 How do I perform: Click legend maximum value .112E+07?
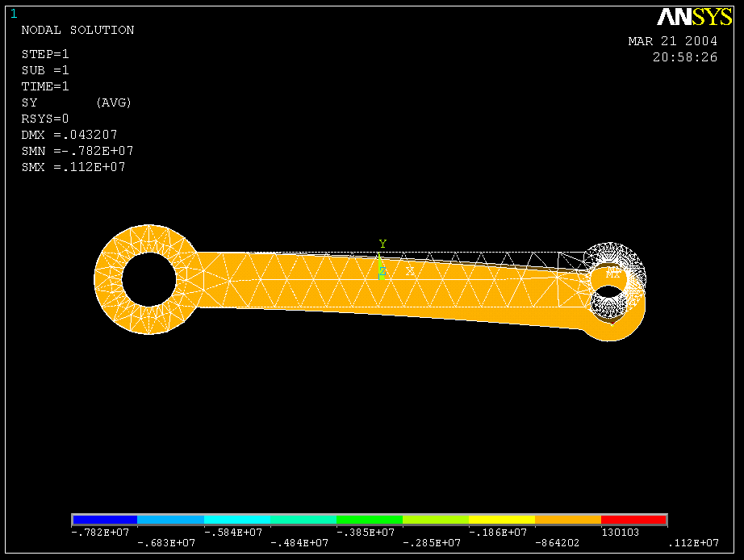tap(693, 543)
